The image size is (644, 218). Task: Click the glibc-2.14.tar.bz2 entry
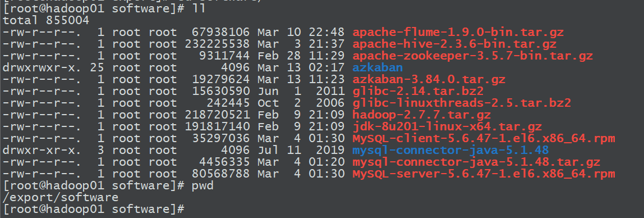point(418,91)
